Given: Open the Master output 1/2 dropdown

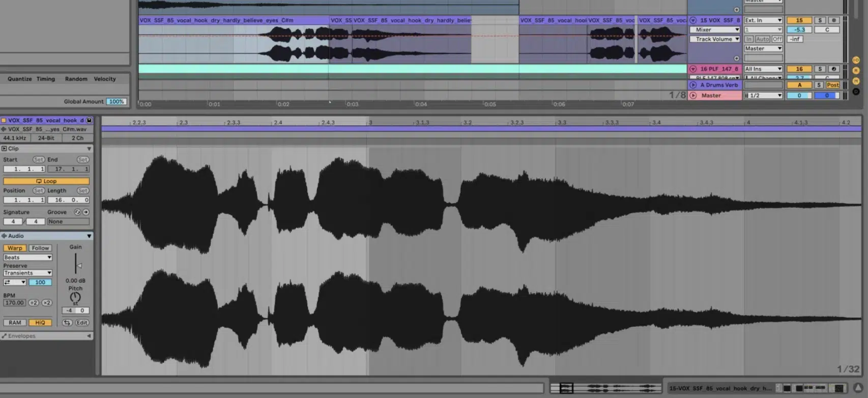Looking at the screenshot, I should (763, 96).
